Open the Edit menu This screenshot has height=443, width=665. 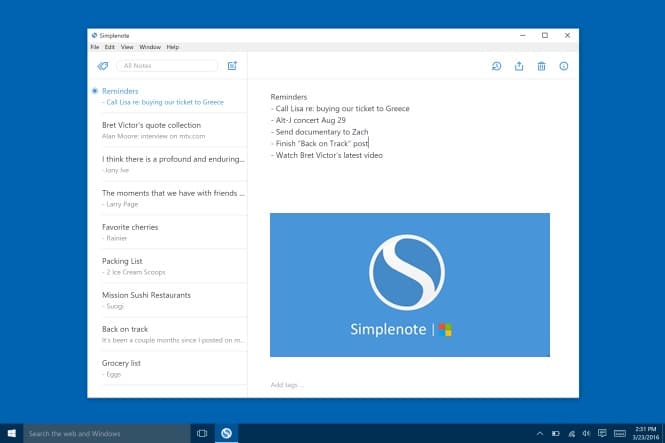[x=109, y=47]
